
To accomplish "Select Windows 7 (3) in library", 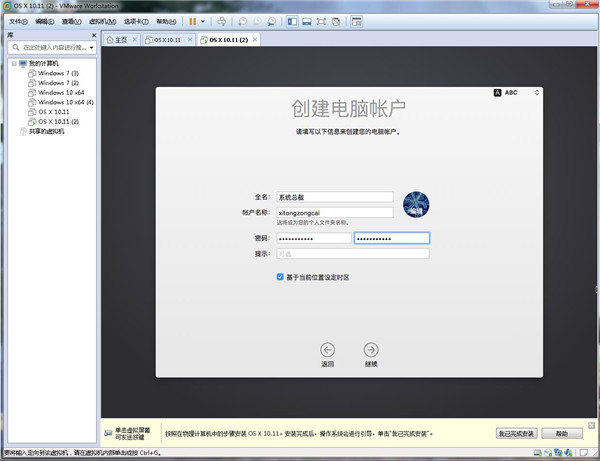I will click(x=54, y=73).
